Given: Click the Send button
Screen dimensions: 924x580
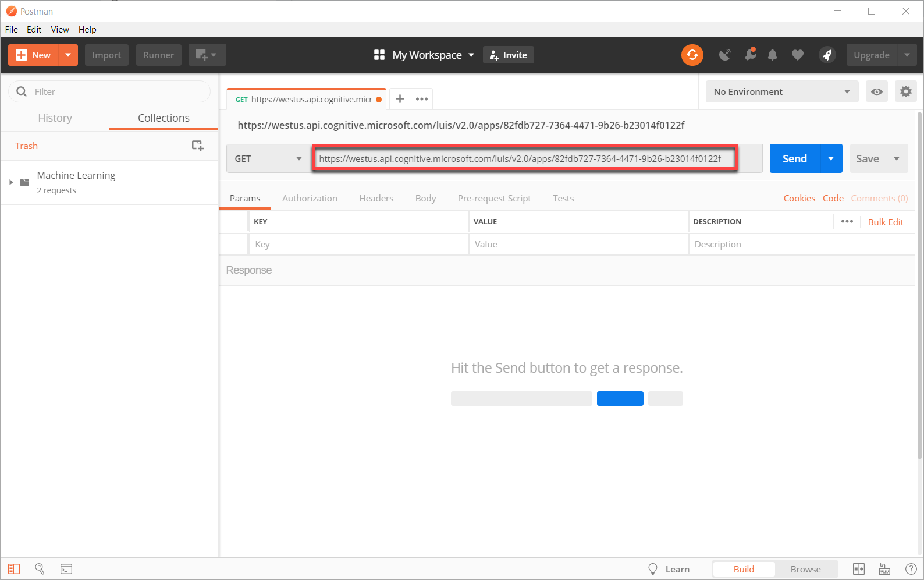Looking at the screenshot, I should coord(795,158).
